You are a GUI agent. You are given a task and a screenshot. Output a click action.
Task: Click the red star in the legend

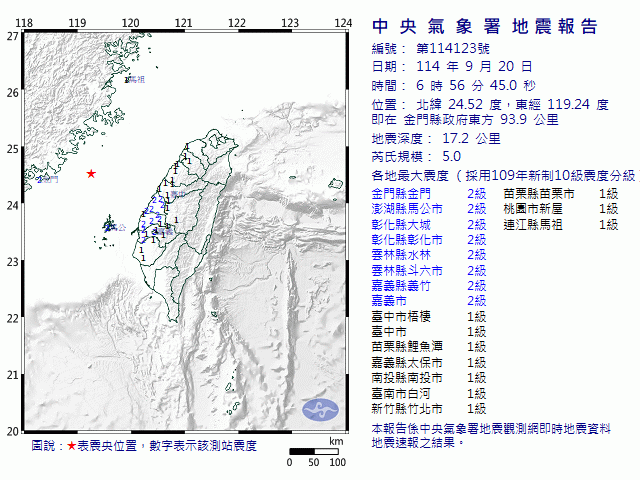pos(71,446)
